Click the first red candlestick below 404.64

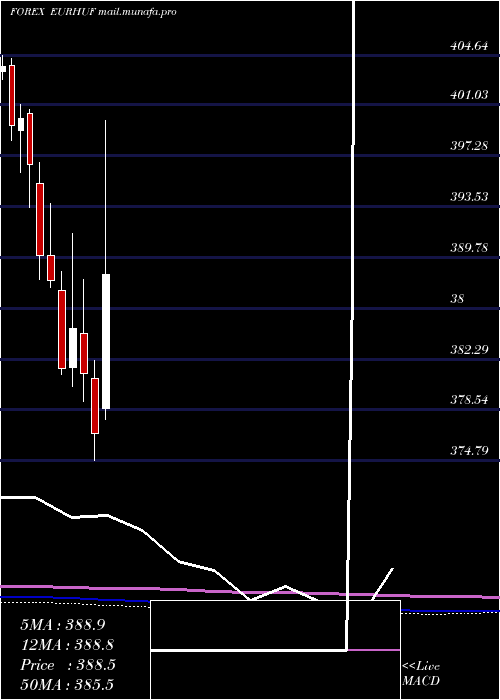point(12,95)
